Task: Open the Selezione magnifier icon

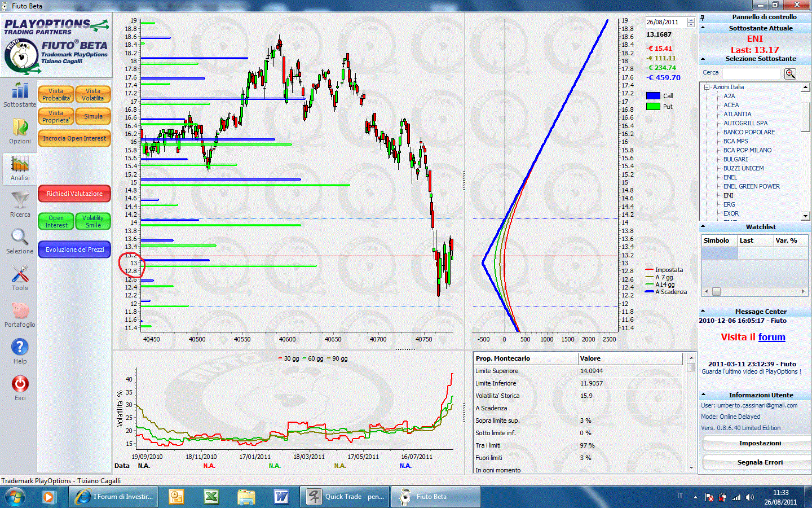Action: coord(20,237)
